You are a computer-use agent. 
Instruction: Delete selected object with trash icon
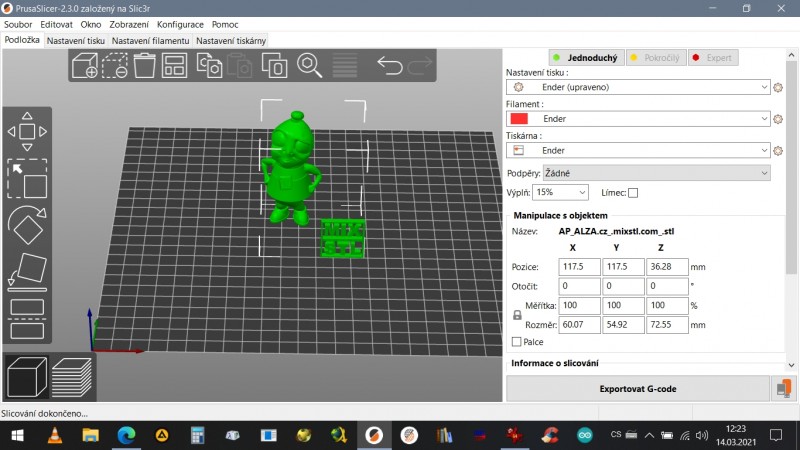click(x=145, y=66)
